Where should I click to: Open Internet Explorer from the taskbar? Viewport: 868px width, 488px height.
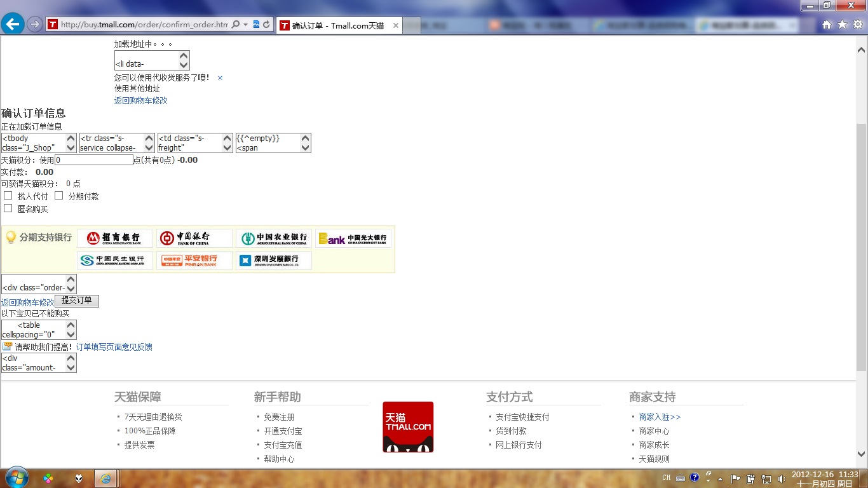(x=106, y=478)
